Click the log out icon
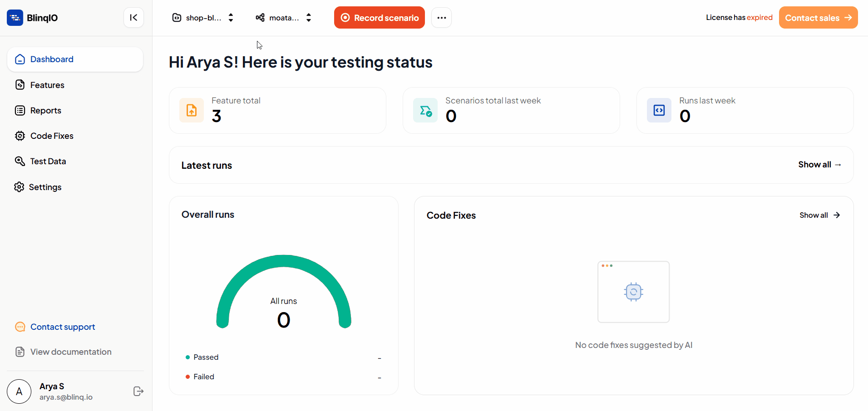The image size is (868, 411). 138,391
